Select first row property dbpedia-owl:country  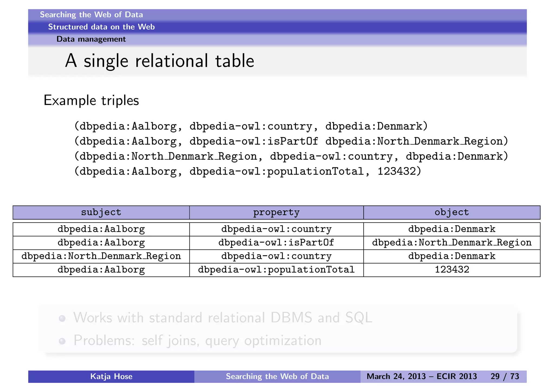pos(276,229)
